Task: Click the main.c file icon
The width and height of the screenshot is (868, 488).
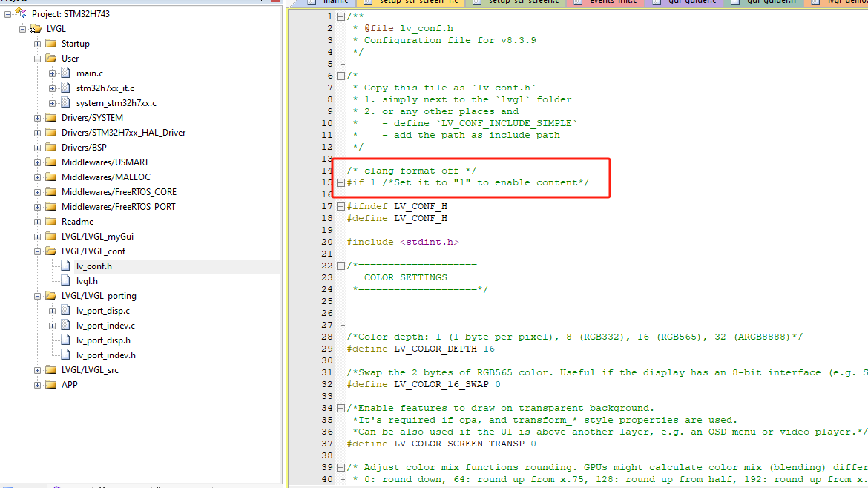Action: 66,73
